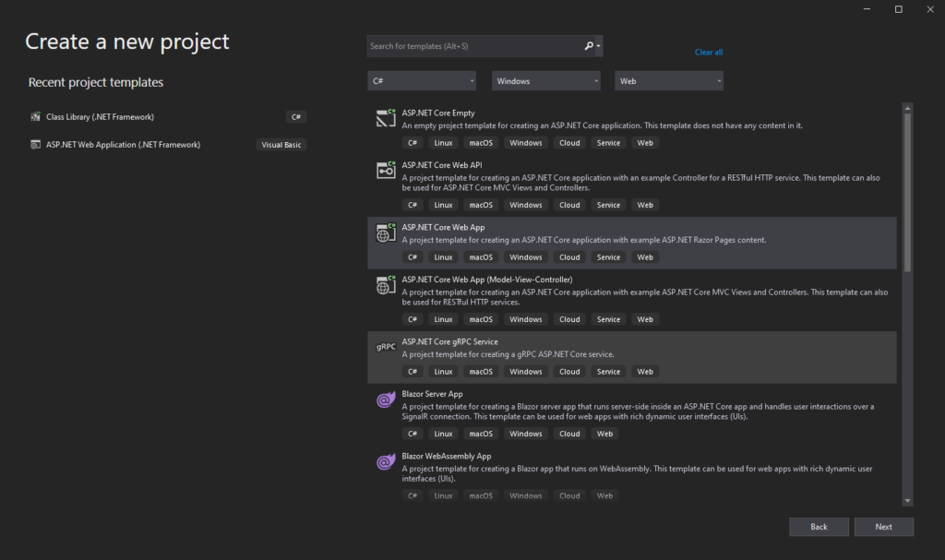Open the Web project type filter dropdown
945x560 pixels.
669,81
